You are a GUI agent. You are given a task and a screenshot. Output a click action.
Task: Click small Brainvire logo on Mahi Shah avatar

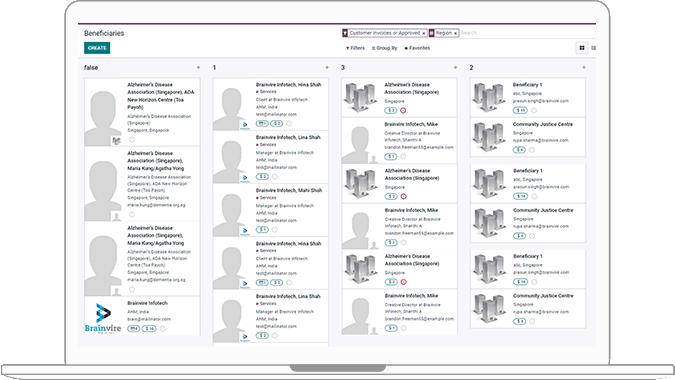(245, 232)
